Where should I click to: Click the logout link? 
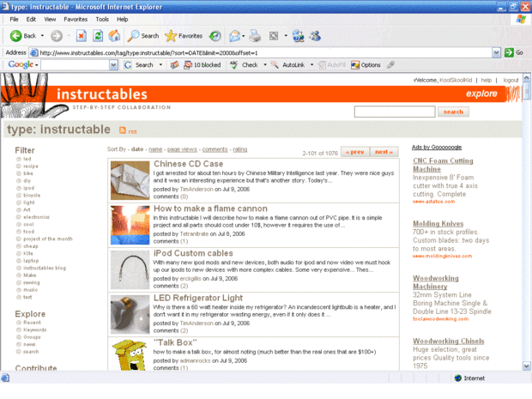tap(511, 81)
